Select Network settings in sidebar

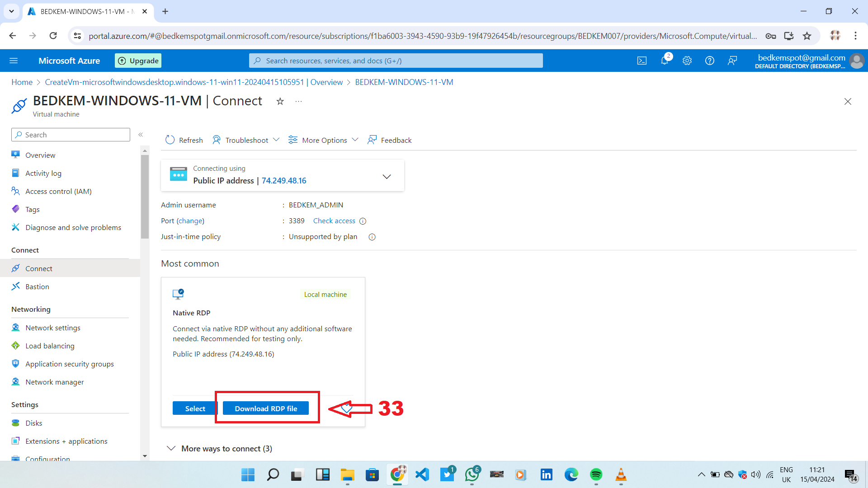[x=53, y=328]
